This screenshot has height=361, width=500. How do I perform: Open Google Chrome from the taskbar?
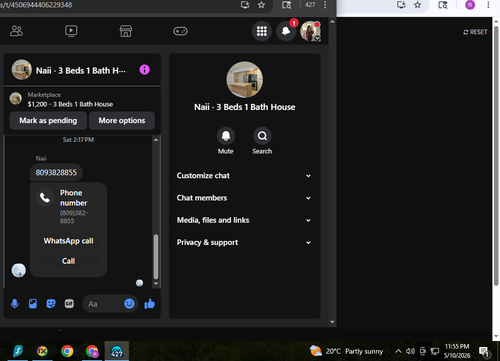coord(67,351)
